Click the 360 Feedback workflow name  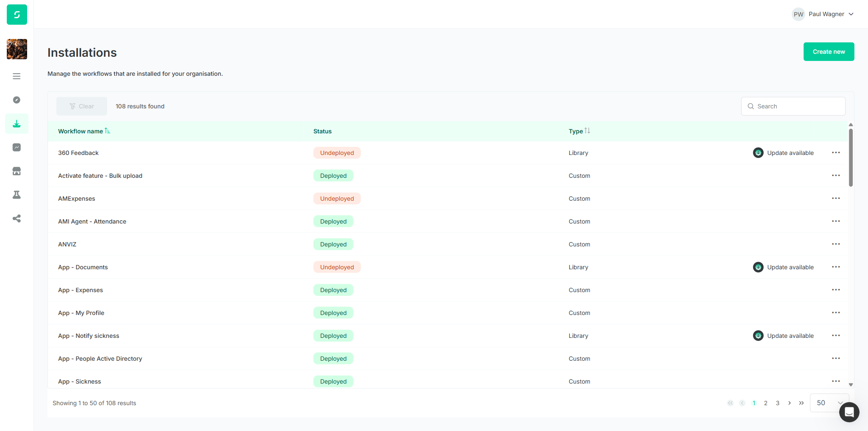click(78, 153)
